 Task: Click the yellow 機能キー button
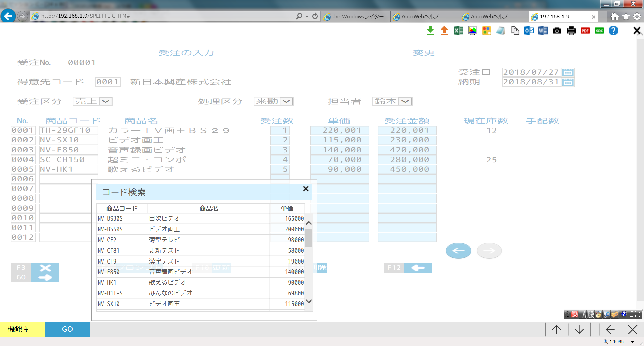tap(22, 329)
